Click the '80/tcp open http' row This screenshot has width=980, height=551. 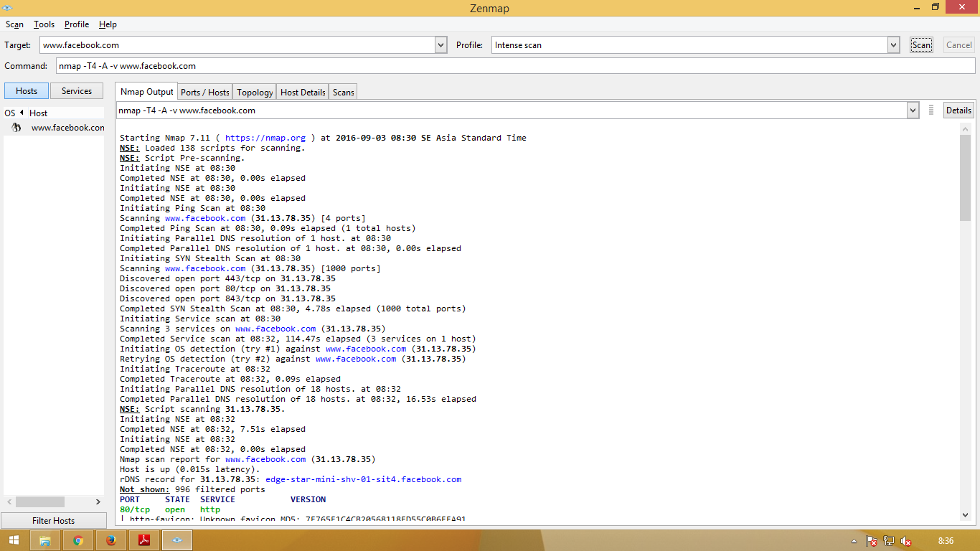pos(170,509)
